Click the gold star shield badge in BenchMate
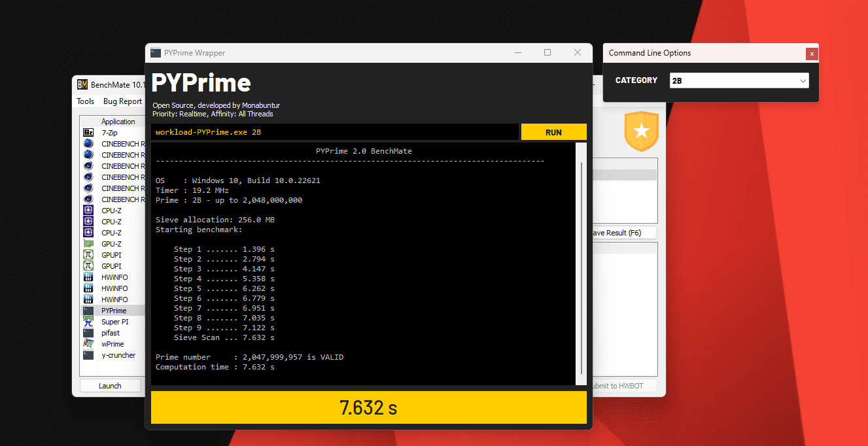 642,131
